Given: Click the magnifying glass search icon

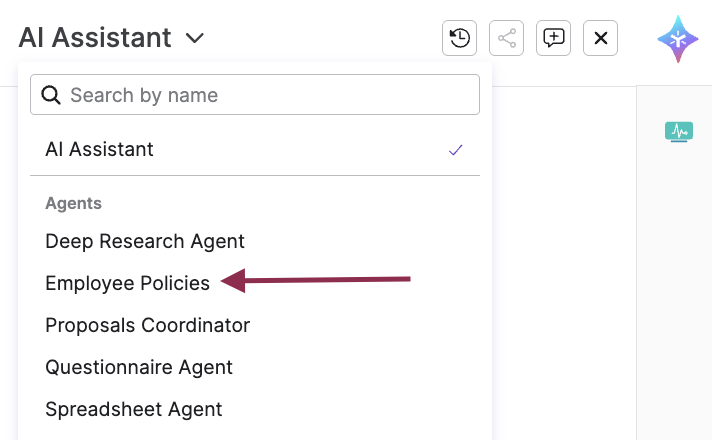Looking at the screenshot, I should coord(51,95).
